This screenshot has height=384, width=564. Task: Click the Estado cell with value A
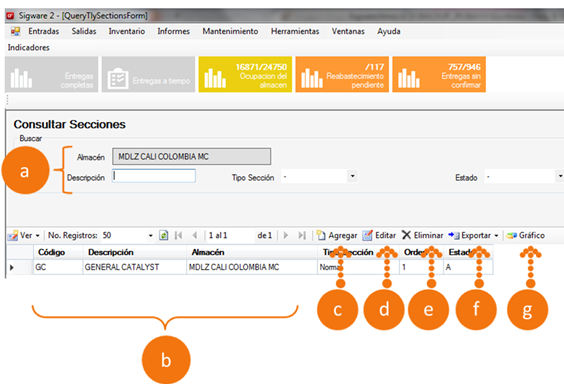coord(468,267)
